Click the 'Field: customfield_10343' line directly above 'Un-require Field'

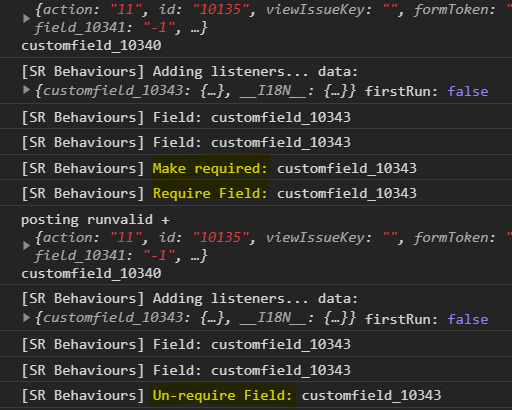186,370
